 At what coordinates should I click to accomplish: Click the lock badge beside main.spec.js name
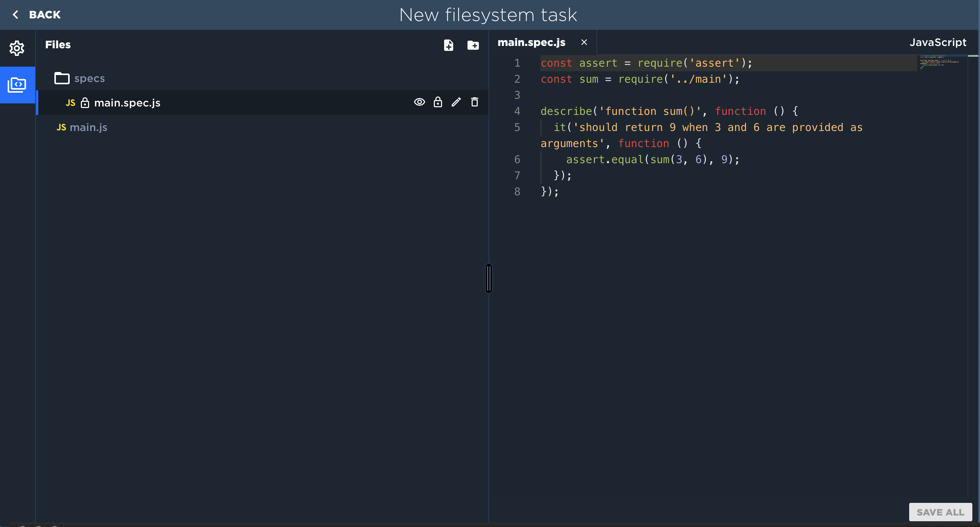click(x=85, y=103)
